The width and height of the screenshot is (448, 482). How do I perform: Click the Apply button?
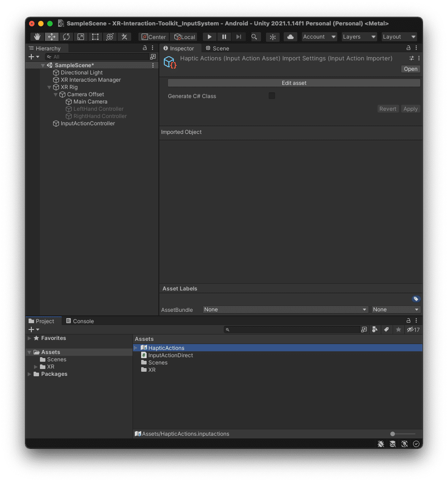(x=410, y=109)
